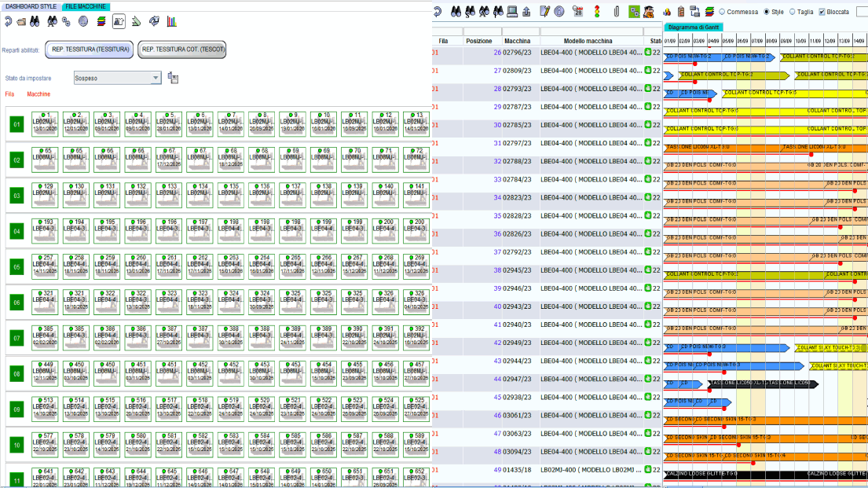Click the Posizione column header
This screenshot has width=868, height=488.
tap(479, 41)
